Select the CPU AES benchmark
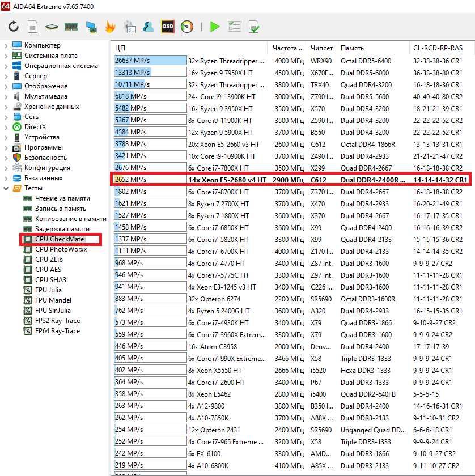 [48, 270]
